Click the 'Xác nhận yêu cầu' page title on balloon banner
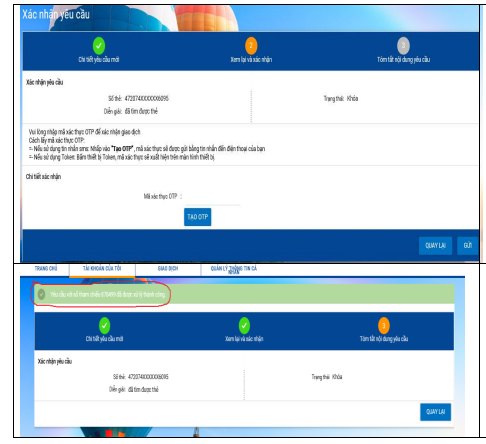The width and height of the screenshot is (486, 444). (x=56, y=15)
